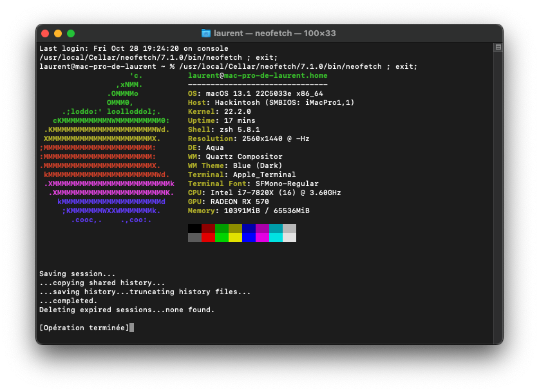Close the Terminal window with red button
Screen dimensions: 539x392
coord(45,33)
